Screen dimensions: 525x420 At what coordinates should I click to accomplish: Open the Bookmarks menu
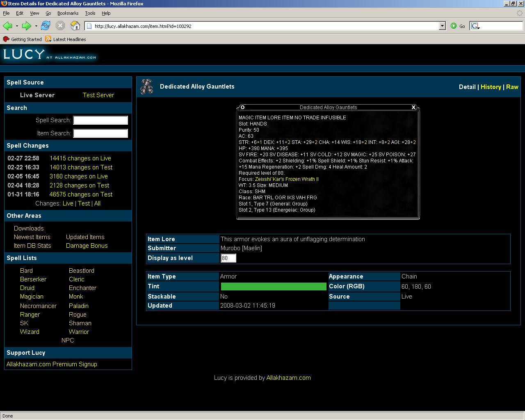(x=68, y=13)
